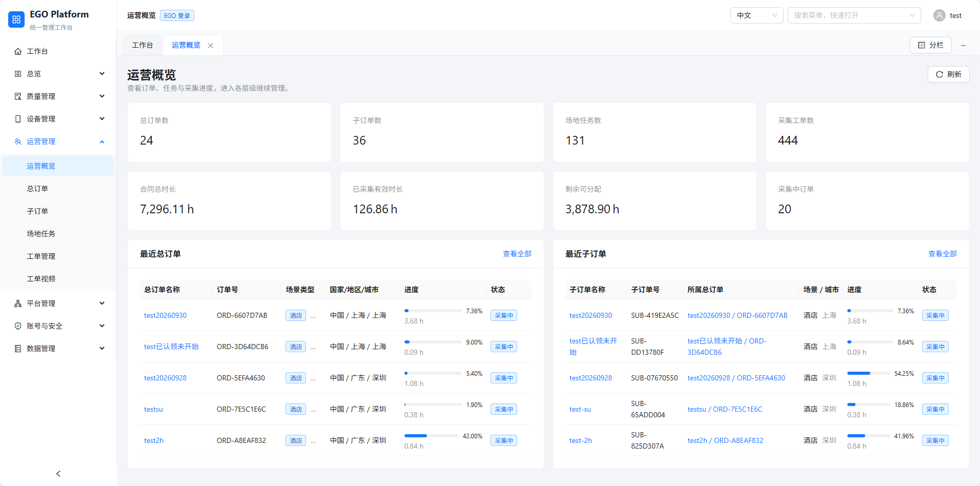980x486 pixels.
Task: Click the 分栏 split view button
Action: (x=931, y=45)
